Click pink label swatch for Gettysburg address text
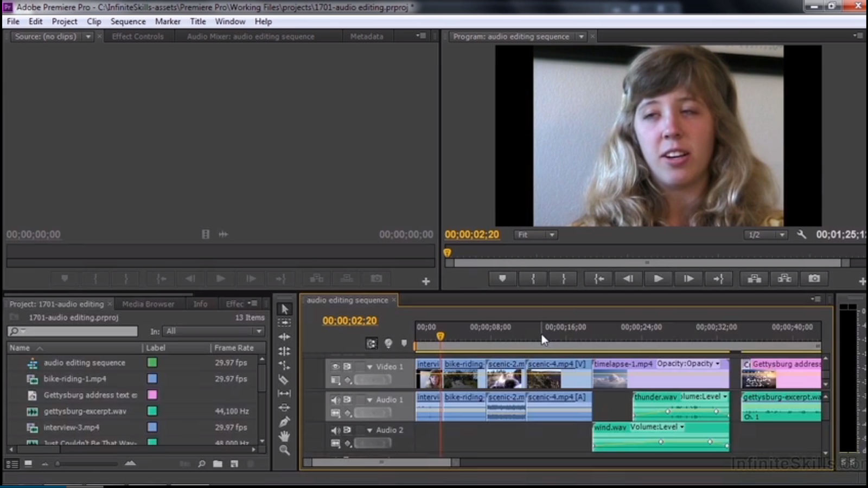868x488 pixels. (152, 395)
